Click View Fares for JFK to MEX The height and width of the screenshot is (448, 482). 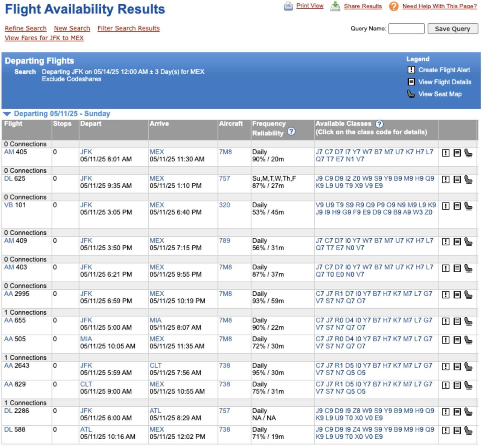coord(44,38)
